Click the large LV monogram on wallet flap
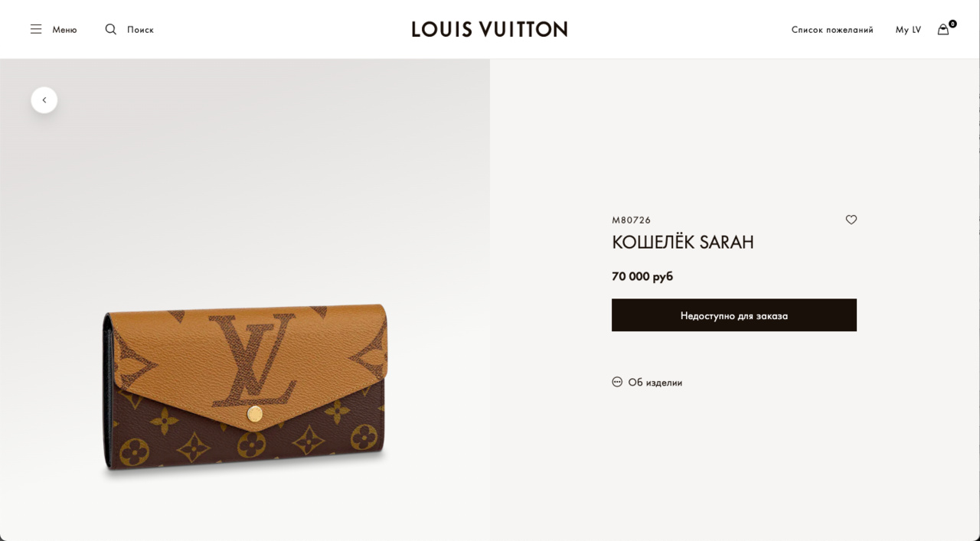The height and width of the screenshot is (541, 980). [x=253, y=360]
